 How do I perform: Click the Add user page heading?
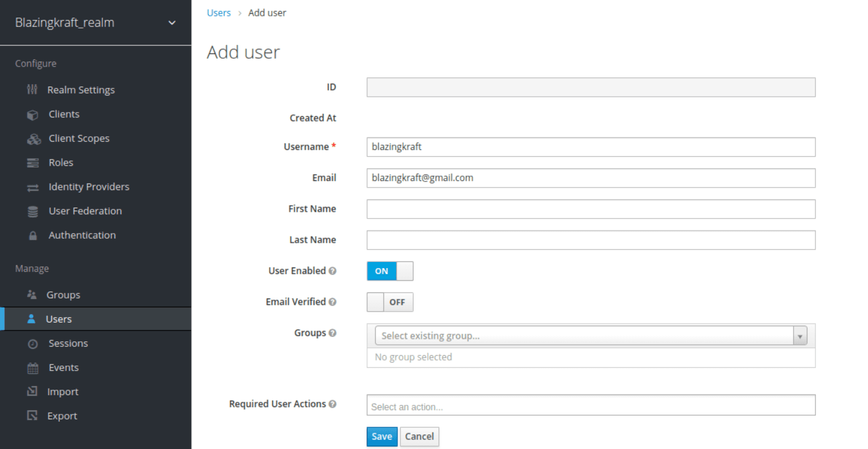(243, 52)
